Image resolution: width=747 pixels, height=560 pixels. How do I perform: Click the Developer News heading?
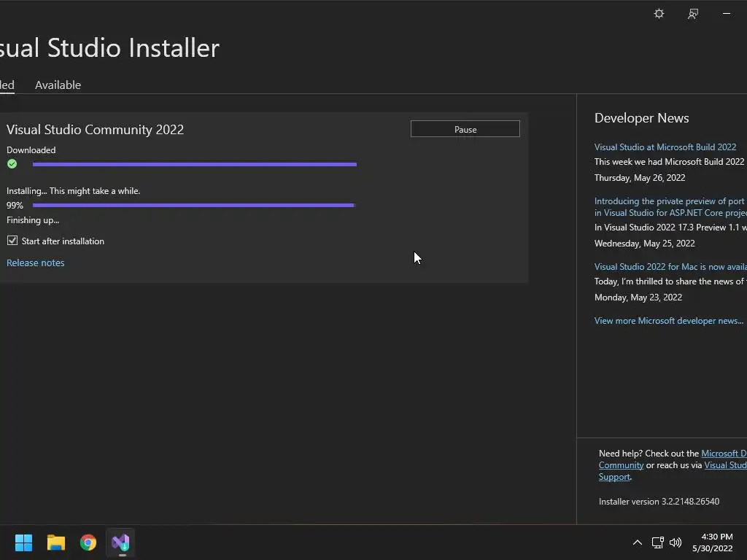pyautogui.click(x=642, y=118)
